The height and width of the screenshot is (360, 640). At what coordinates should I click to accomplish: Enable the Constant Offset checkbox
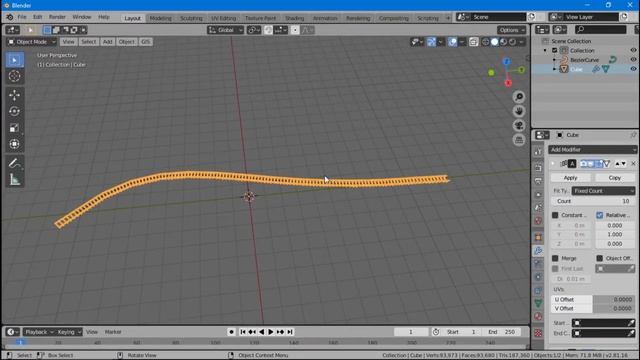pyautogui.click(x=555, y=215)
